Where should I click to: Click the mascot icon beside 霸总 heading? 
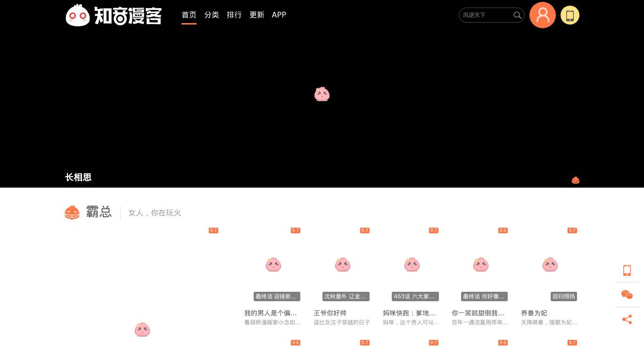point(72,213)
